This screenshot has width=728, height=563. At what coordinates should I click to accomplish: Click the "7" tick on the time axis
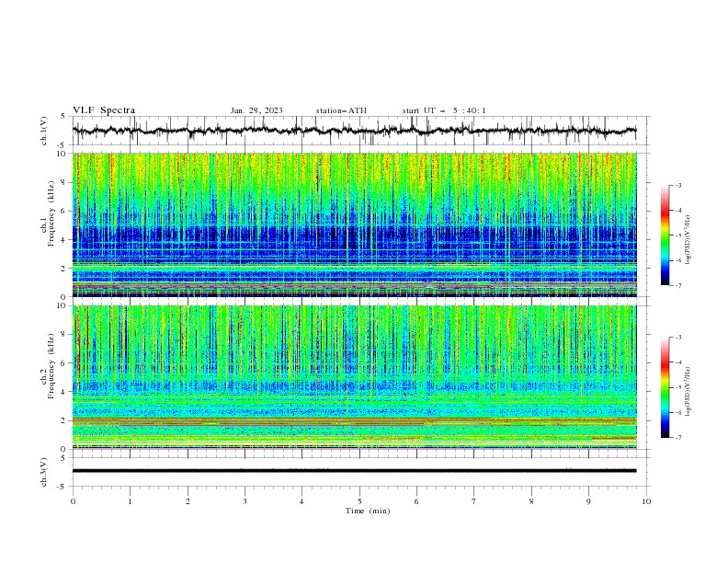pyautogui.click(x=473, y=501)
